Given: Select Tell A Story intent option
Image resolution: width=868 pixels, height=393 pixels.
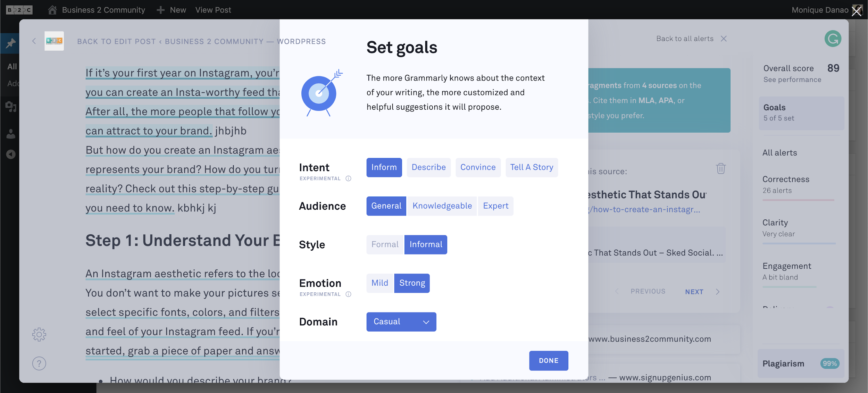Looking at the screenshot, I should (x=531, y=167).
